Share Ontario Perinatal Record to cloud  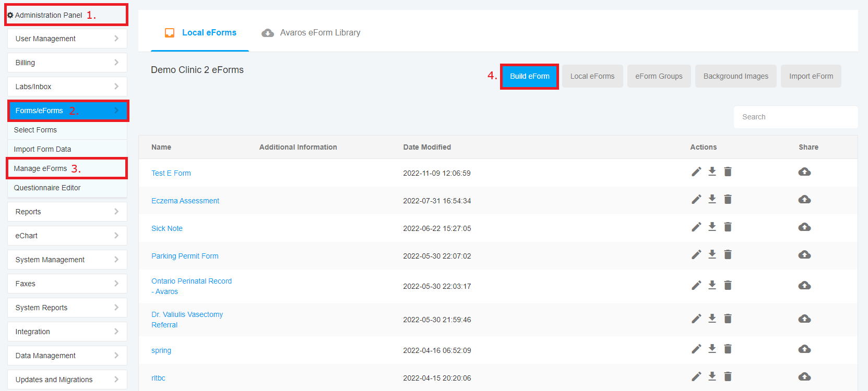(x=804, y=285)
